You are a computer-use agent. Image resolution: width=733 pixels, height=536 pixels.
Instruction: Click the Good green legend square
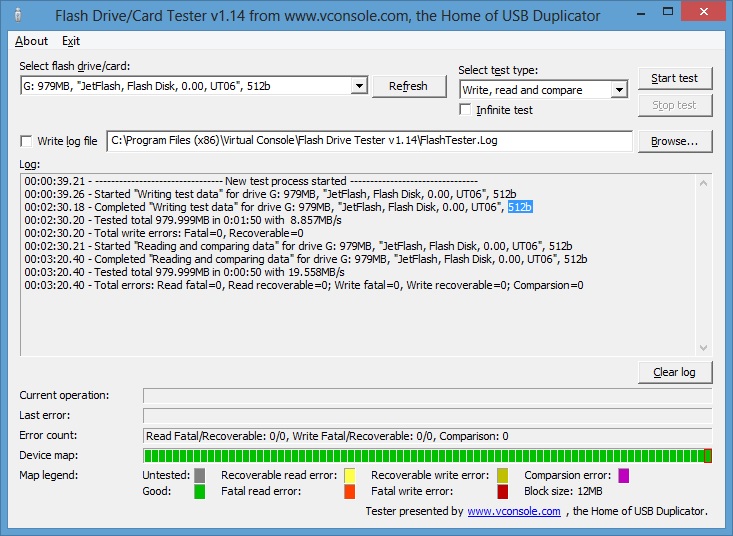point(200,492)
